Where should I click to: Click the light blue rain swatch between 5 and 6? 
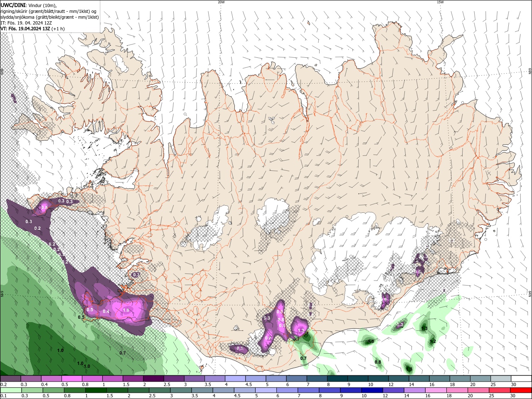266,390
